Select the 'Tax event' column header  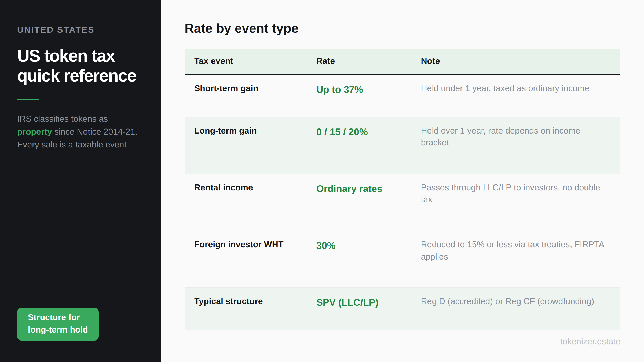point(214,61)
